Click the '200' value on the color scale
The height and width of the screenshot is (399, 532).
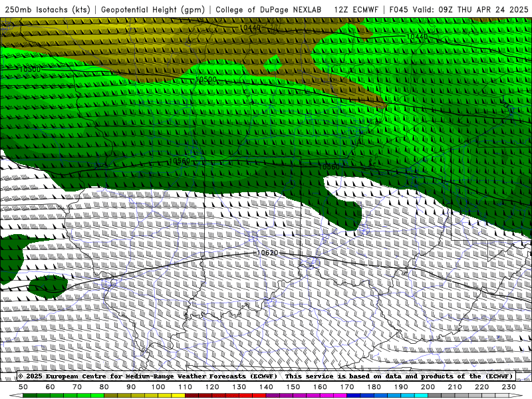point(428,387)
